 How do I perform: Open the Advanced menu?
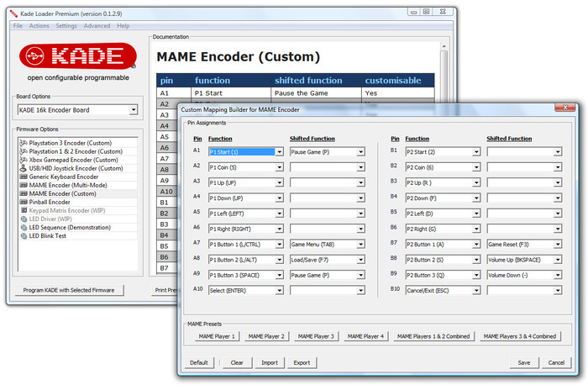[97, 26]
